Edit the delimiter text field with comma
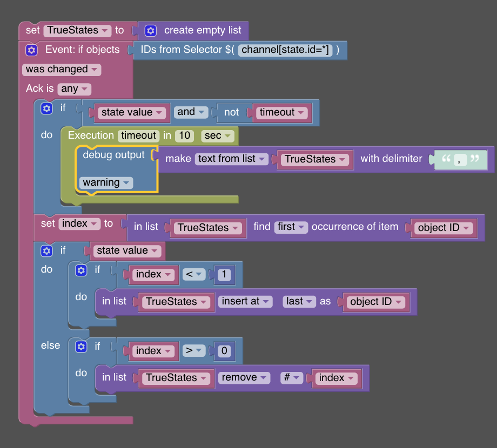 [x=460, y=160]
